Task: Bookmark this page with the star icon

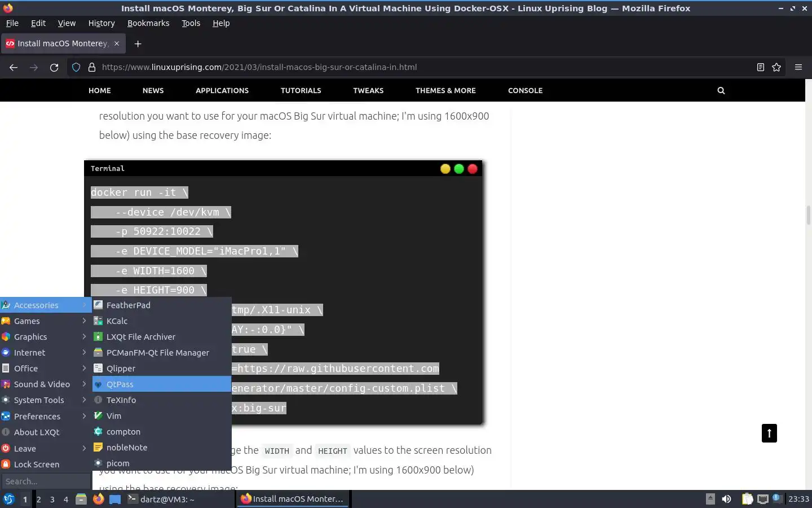Action: pyautogui.click(x=776, y=67)
